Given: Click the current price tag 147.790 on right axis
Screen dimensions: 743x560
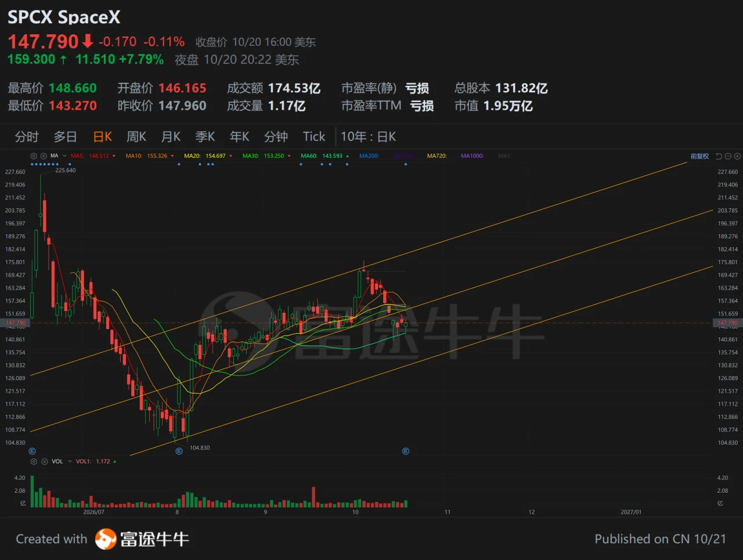Looking at the screenshot, I should pos(727,323).
